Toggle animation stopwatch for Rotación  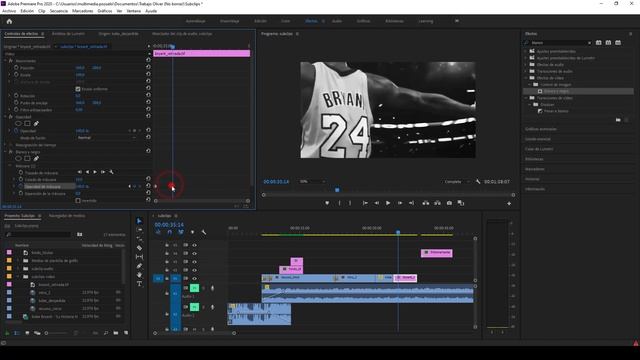point(16,96)
